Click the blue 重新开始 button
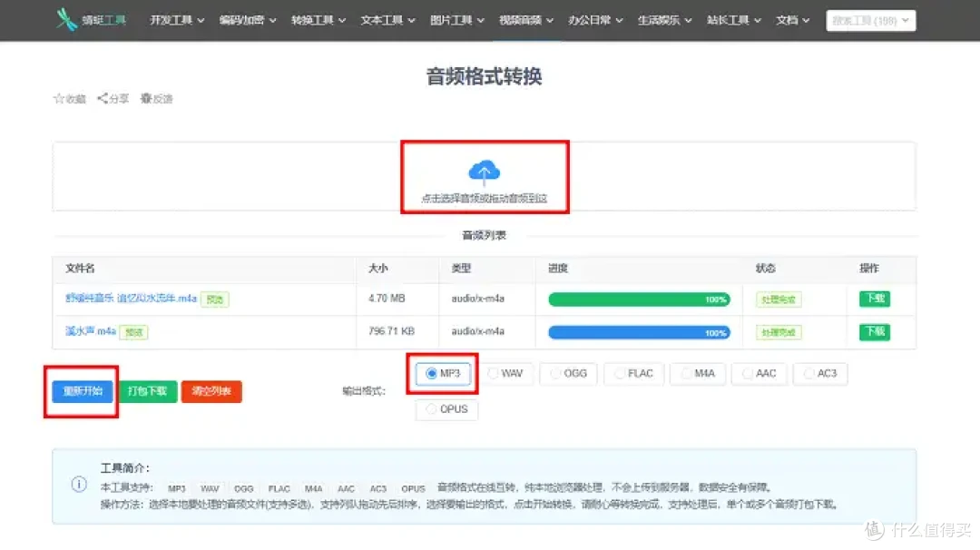980x550 pixels. click(83, 391)
